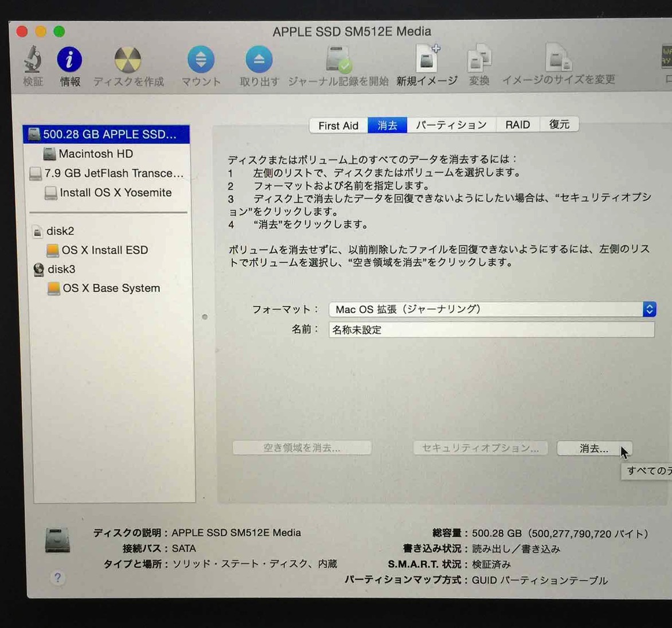Open the 情報 (Info) toolbar icon
Image resolution: width=672 pixels, height=628 pixels.
pos(69,59)
